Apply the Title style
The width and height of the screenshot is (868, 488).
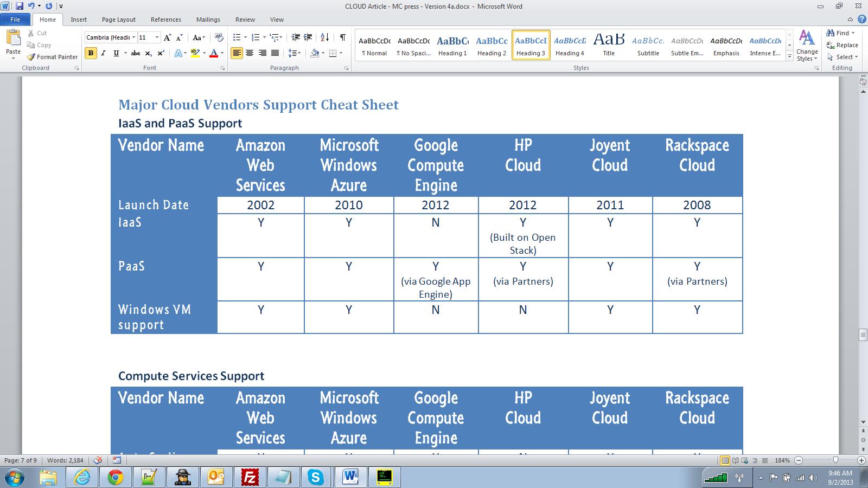click(609, 46)
